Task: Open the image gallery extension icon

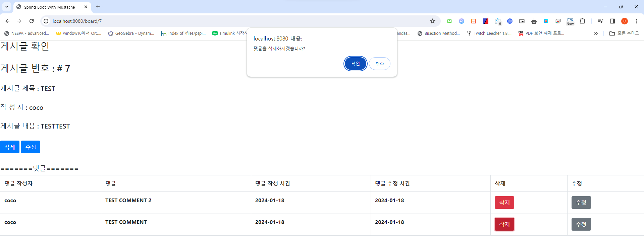Action: pyautogui.click(x=558, y=21)
